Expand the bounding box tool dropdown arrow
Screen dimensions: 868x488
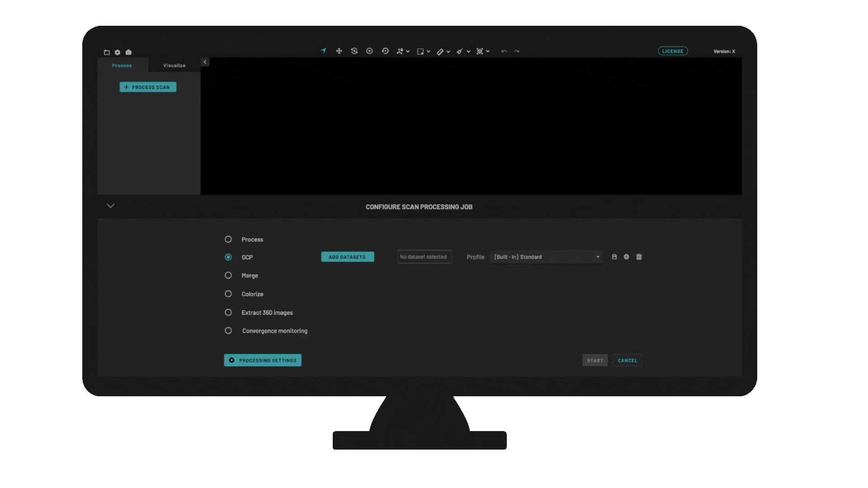point(488,52)
